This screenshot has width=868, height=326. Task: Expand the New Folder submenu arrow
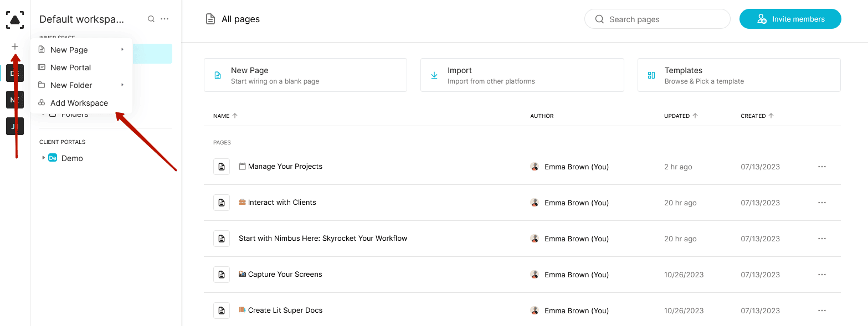[x=122, y=85]
